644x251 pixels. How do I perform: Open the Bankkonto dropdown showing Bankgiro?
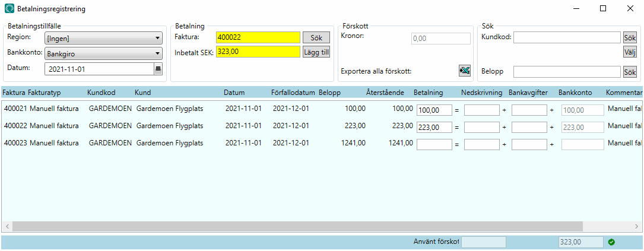pyautogui.click(x=103, y=53)
